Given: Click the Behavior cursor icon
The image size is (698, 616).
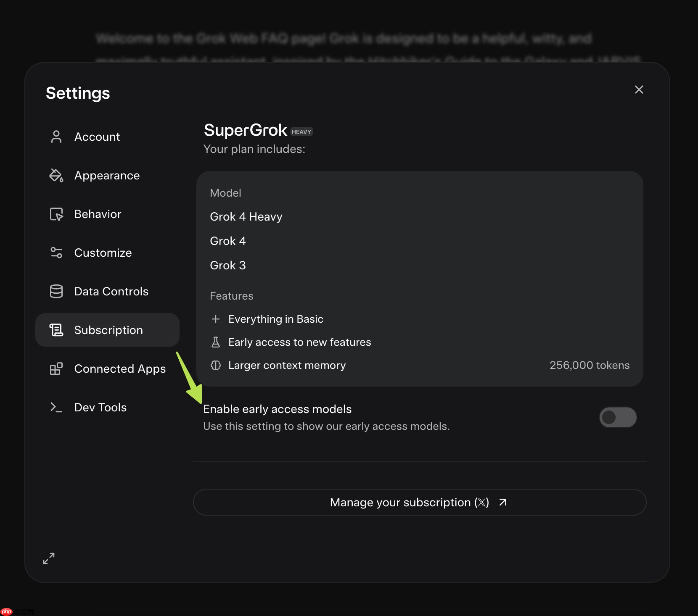Looking at the screenshot, I should [x=56, y=214].
